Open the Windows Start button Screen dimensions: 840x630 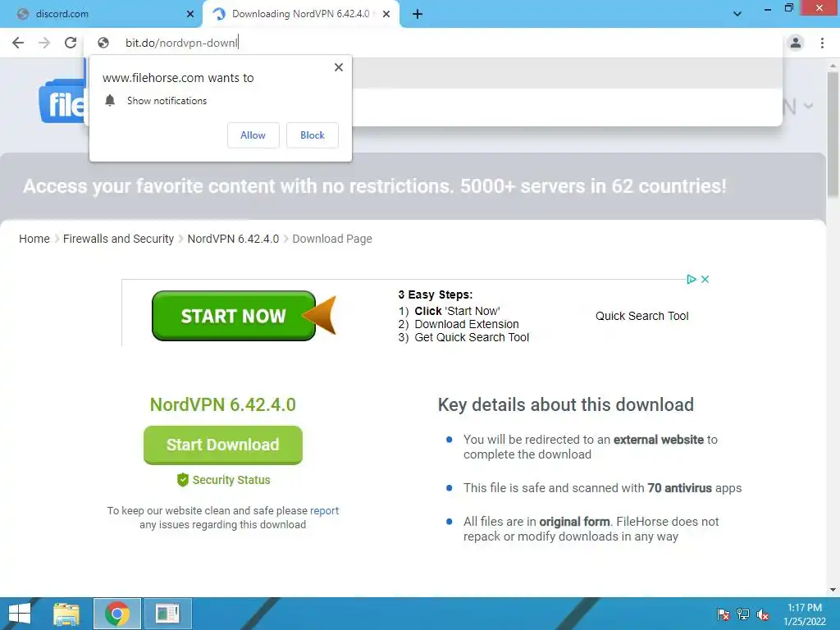(x=20, y=614)
